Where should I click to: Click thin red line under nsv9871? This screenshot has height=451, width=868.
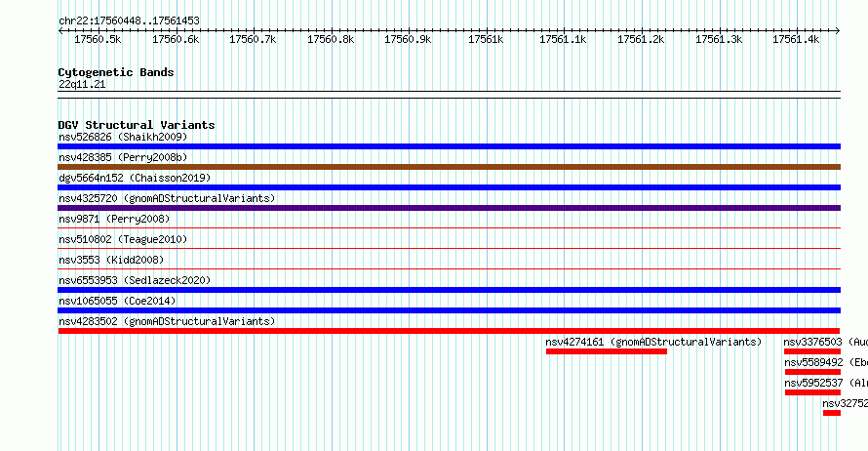click(449, 227)
